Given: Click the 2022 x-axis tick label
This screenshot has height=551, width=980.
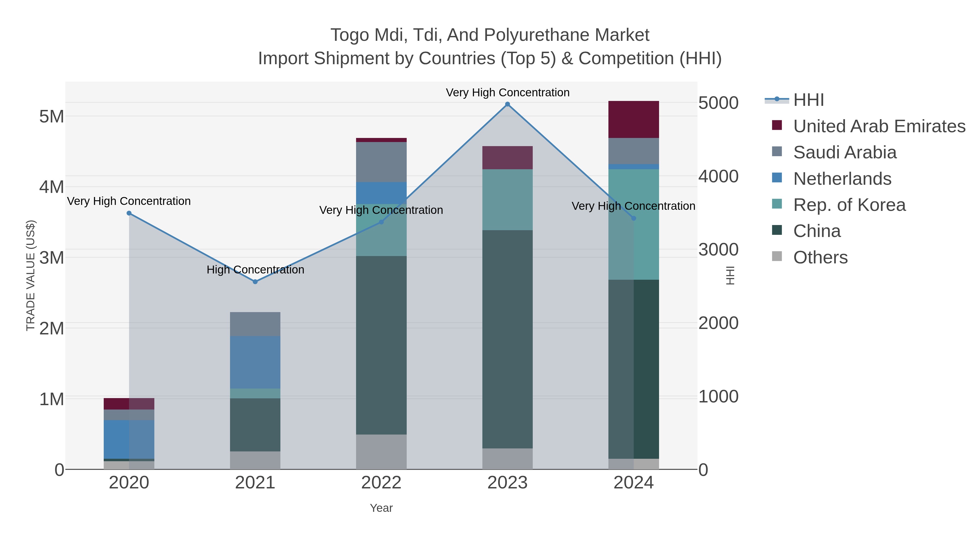Looking at the screenshot, I should [x=381, y=483].
